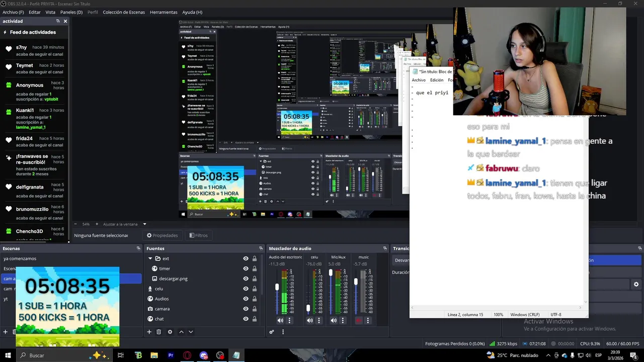
Task: Open Opera browser from the taskbar
Action: pos(187,355)
